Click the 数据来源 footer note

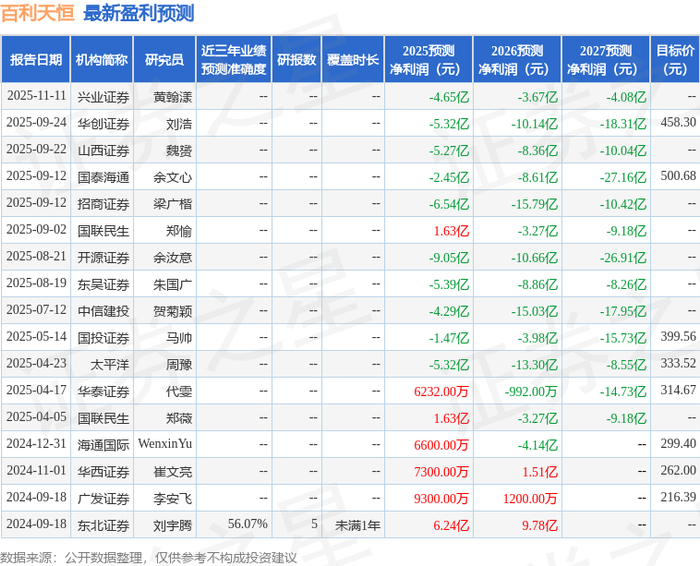[x=148, y=558]
